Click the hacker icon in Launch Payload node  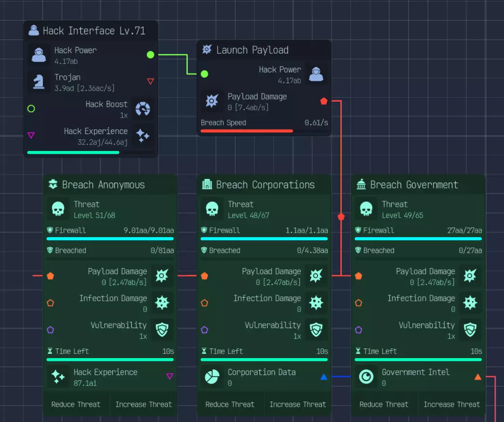tap(316, 74)
